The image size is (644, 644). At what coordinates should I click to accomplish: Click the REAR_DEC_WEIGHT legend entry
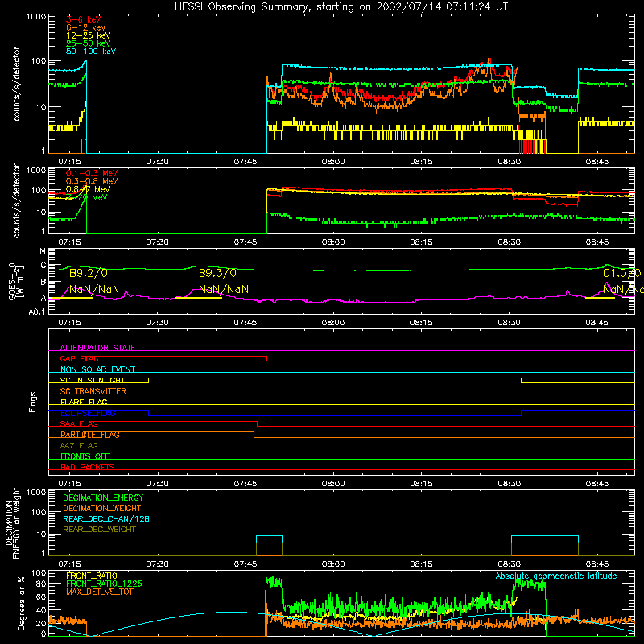[99, 530]
